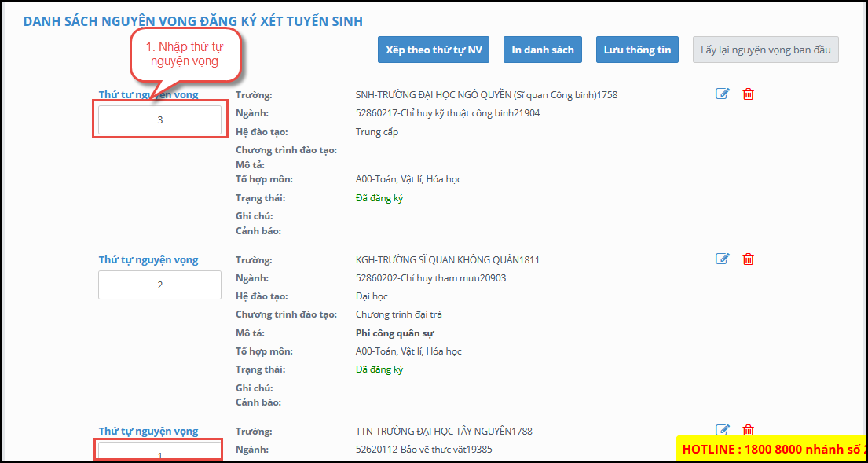This screenshot has height=463, width=868.
Task: Delete the Trường Đại học Tây Nguyên entry
Action: tap(749, 430)
